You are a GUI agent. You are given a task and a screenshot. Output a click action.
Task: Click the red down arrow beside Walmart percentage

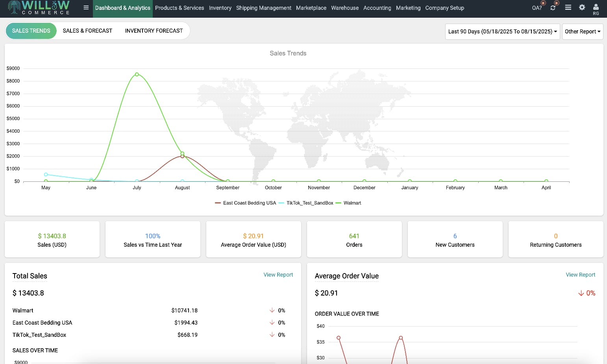pos(272,310)
